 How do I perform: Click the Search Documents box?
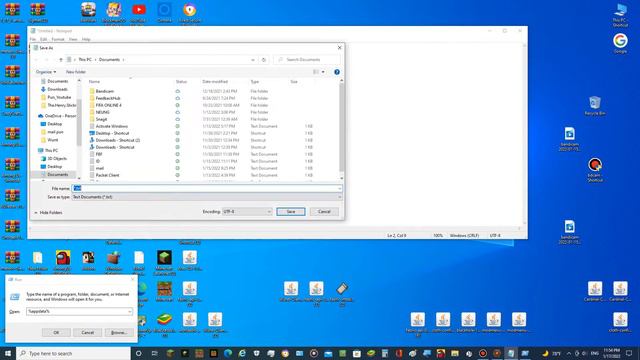pyautogui.click(x=307, y=60)
